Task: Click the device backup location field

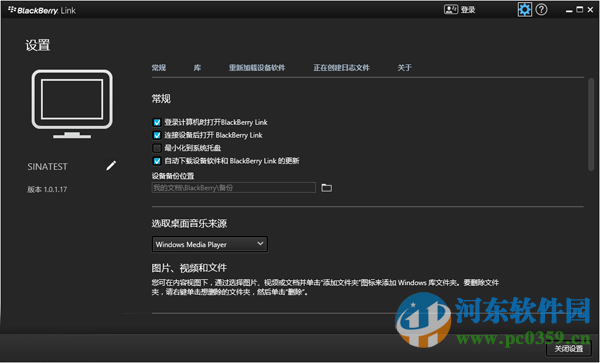Action: click(x=234, y=188)
